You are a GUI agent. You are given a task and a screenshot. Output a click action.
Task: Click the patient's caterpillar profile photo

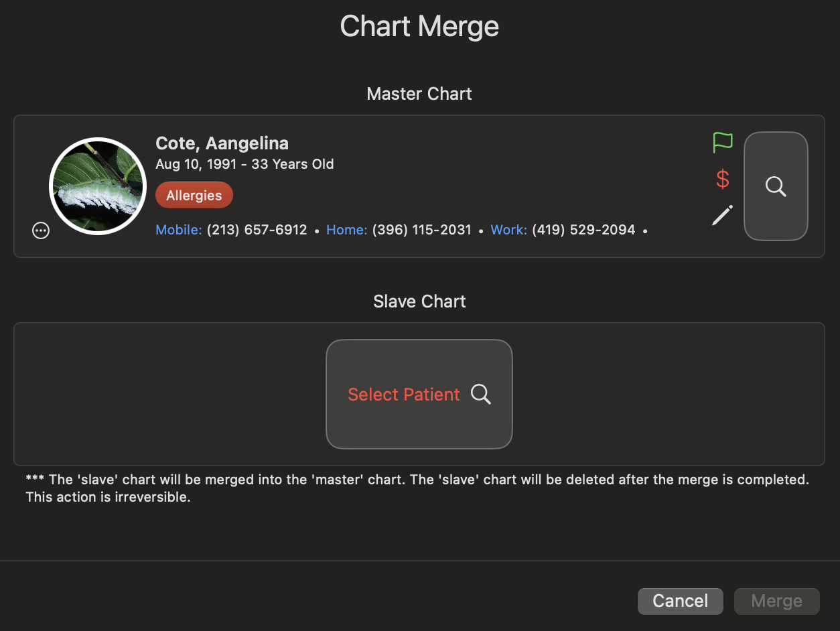point(98,186)
